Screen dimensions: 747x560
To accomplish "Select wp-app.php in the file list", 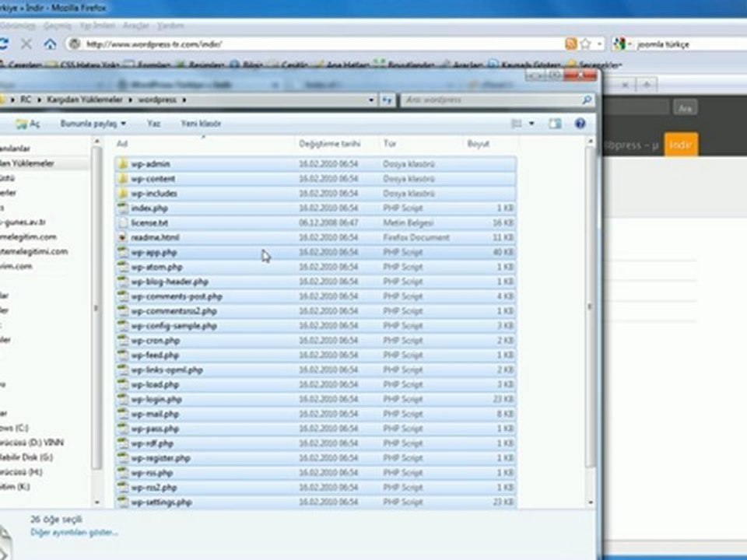I will tap(315, 252).
